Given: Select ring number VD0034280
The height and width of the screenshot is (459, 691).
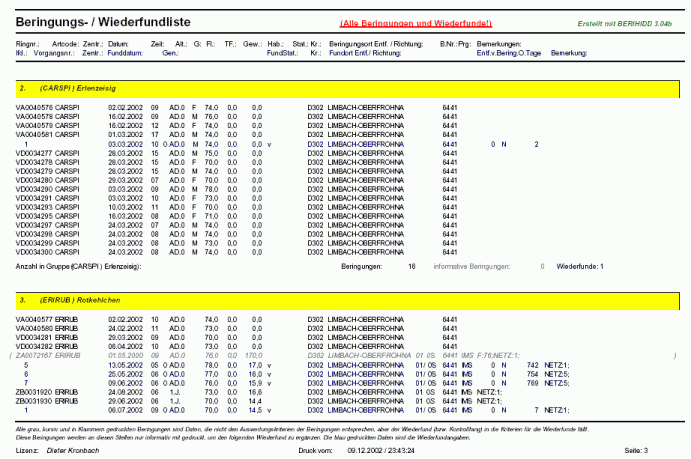Looking at the screenshot, I should coord(34,180).
